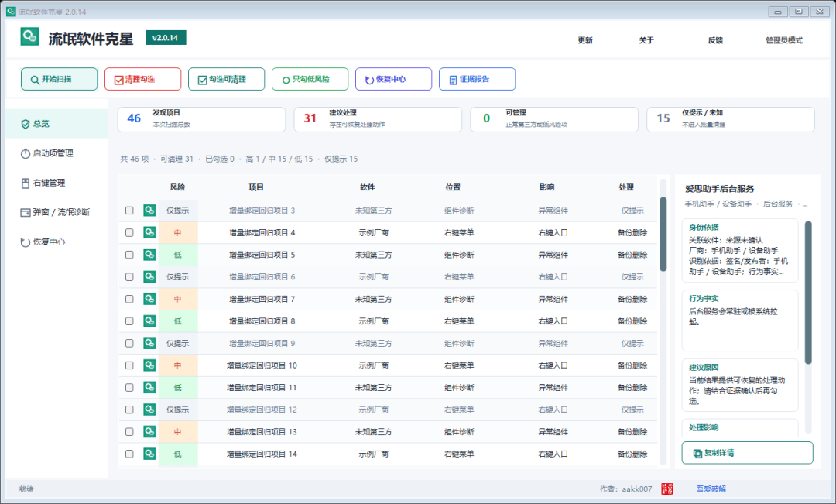Click app icon in row 增量绑定回归项目 7

tap(149, 299)
